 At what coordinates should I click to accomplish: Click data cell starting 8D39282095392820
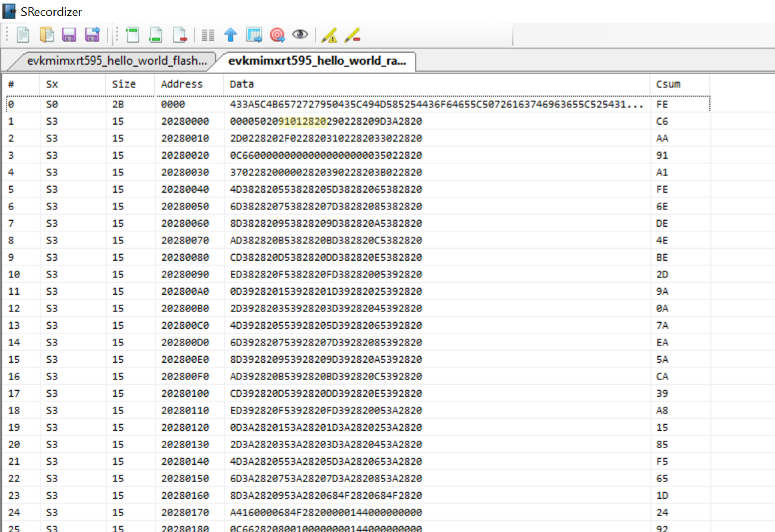[x=437, y=359]
